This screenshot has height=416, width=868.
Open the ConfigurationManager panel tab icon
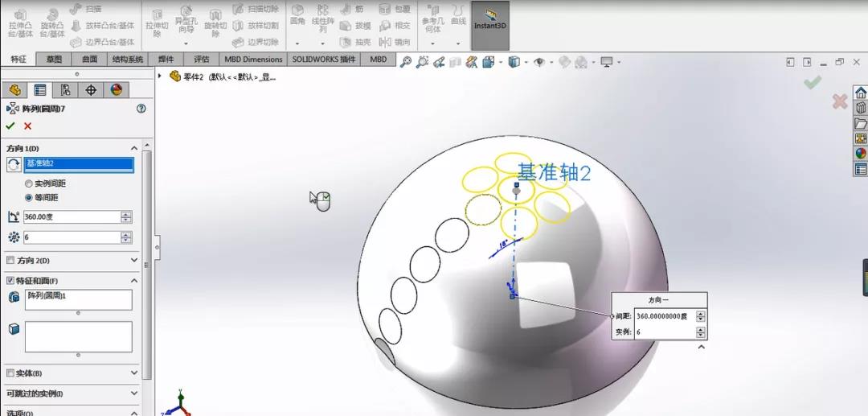point(65,90)
